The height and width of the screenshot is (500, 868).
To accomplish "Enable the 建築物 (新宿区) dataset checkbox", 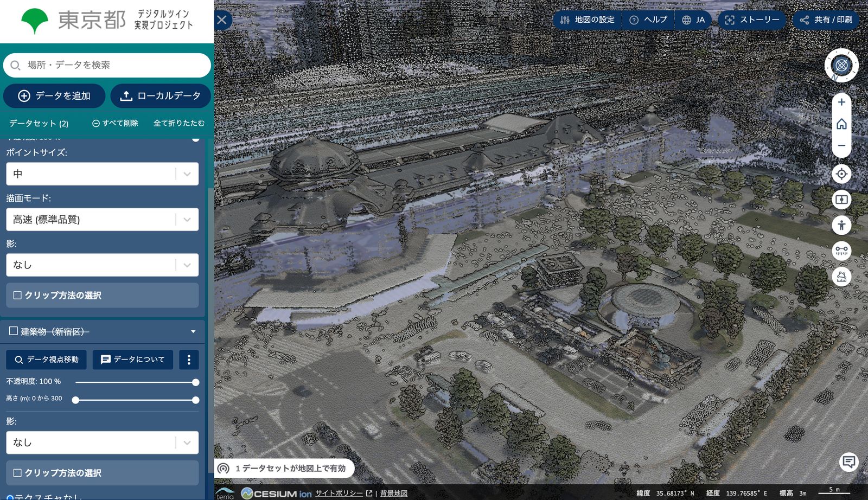I will (14, 331).
